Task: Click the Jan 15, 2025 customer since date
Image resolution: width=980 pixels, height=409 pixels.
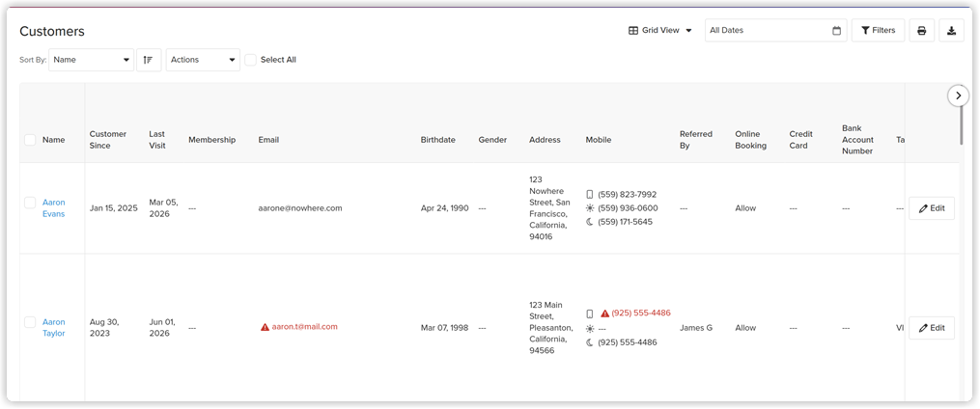Action: 114,208
